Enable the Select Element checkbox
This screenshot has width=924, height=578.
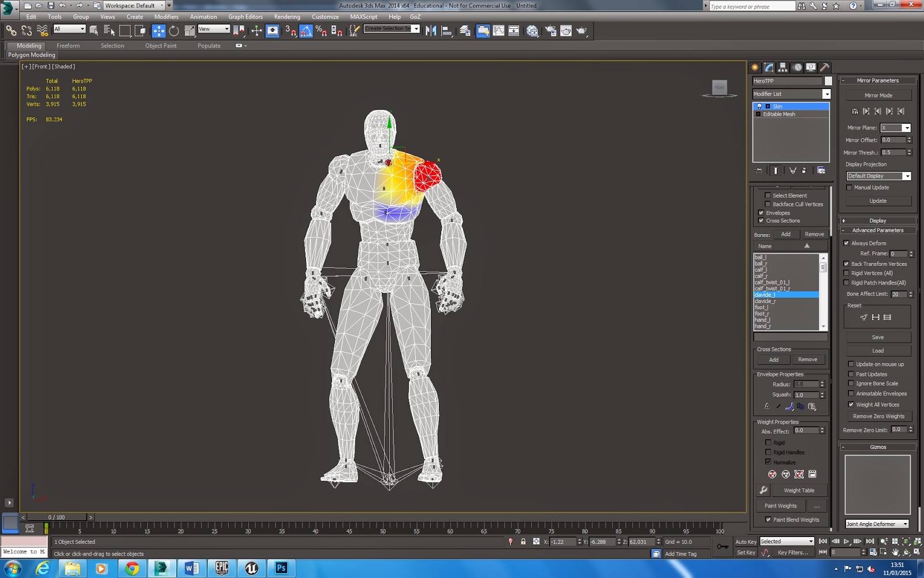point(767,195)
